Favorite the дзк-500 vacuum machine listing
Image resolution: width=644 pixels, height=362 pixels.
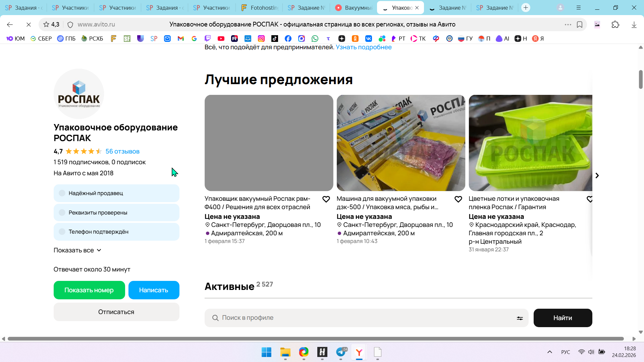click(458, 199)
